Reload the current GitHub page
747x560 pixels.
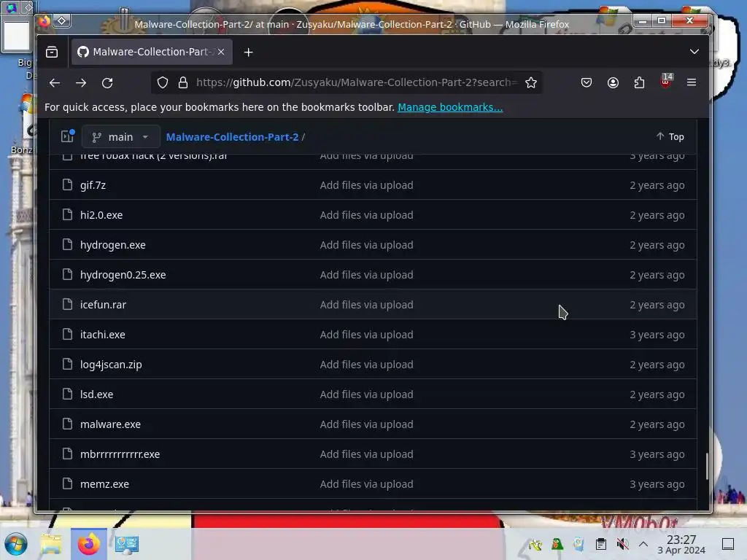coord(107,83)
